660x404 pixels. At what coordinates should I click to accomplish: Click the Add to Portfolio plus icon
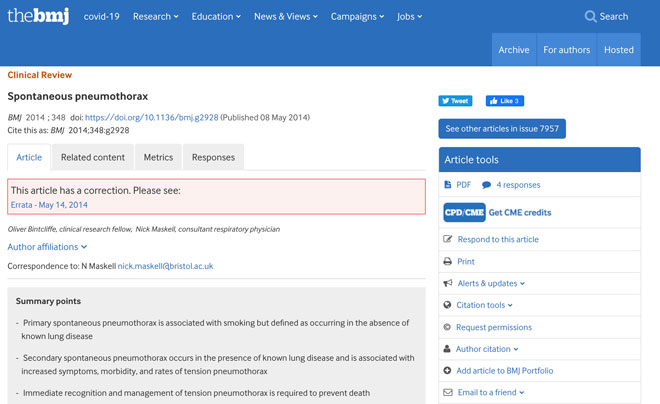point(447,370)
